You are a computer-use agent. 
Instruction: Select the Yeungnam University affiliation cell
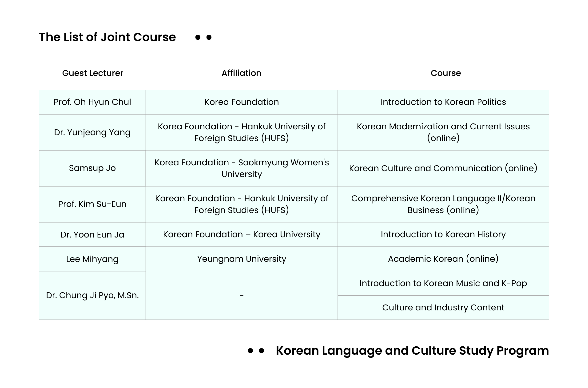[x=242, y=259]
